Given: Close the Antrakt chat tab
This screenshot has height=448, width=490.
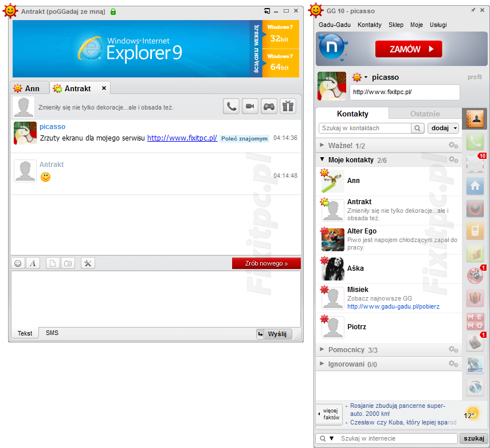Looking at the screenshot, I should pyautogui.click(x=104, y=88).
